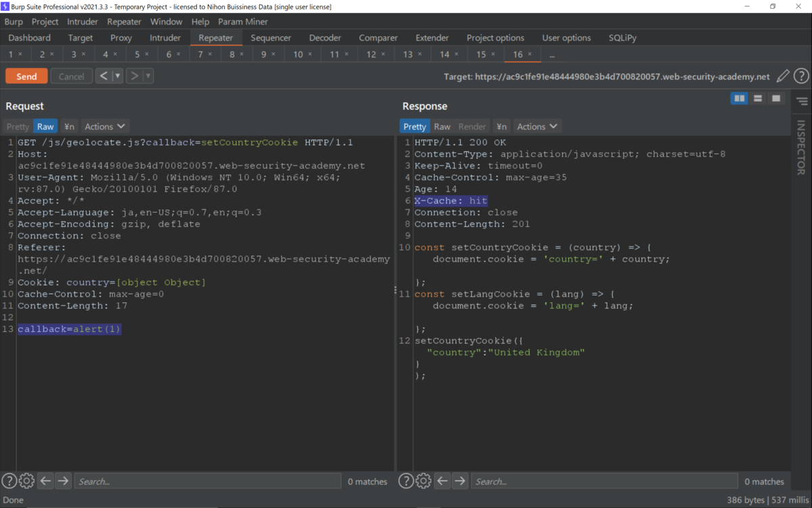Add new Repeater tab with ellipsis

point(552,55)
